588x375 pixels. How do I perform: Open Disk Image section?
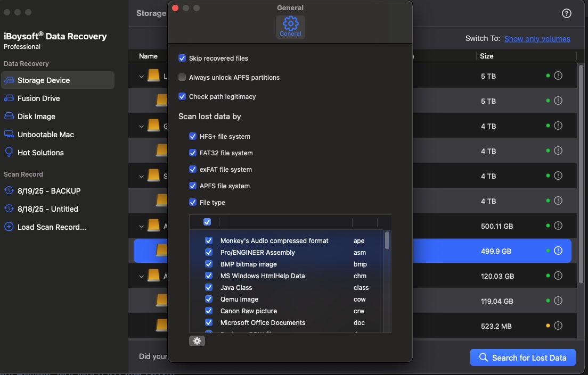click(x=36, y=116)
